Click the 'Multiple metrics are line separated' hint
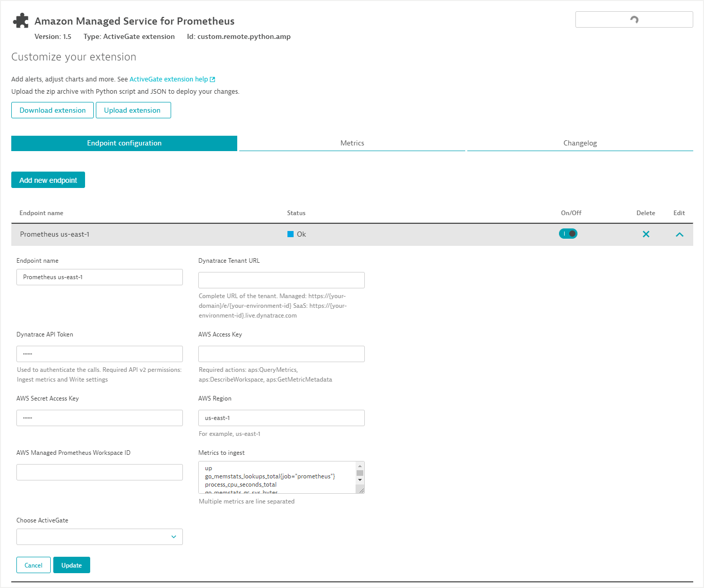The image size is (704, 588). (246, 501)
